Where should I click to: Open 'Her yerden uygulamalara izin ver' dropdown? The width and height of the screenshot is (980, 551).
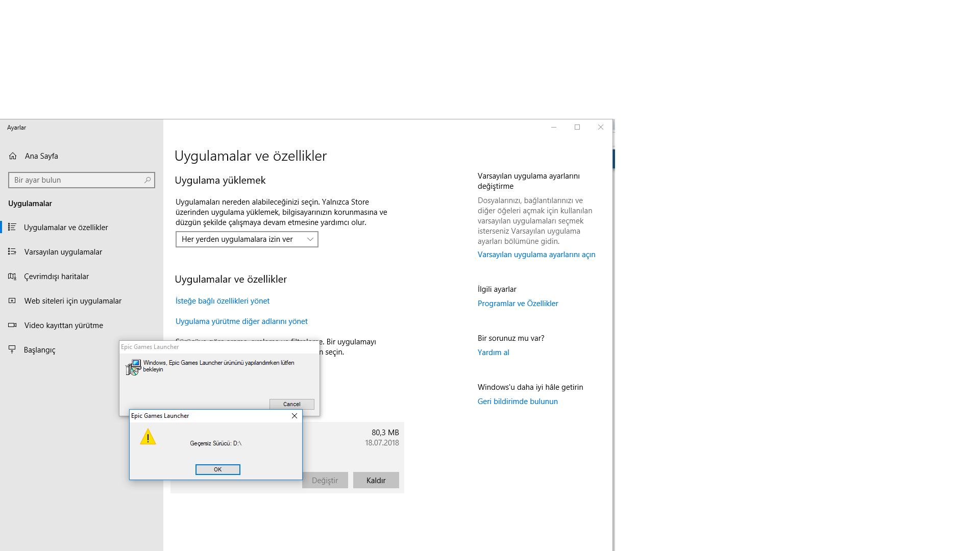coord(247,239)
